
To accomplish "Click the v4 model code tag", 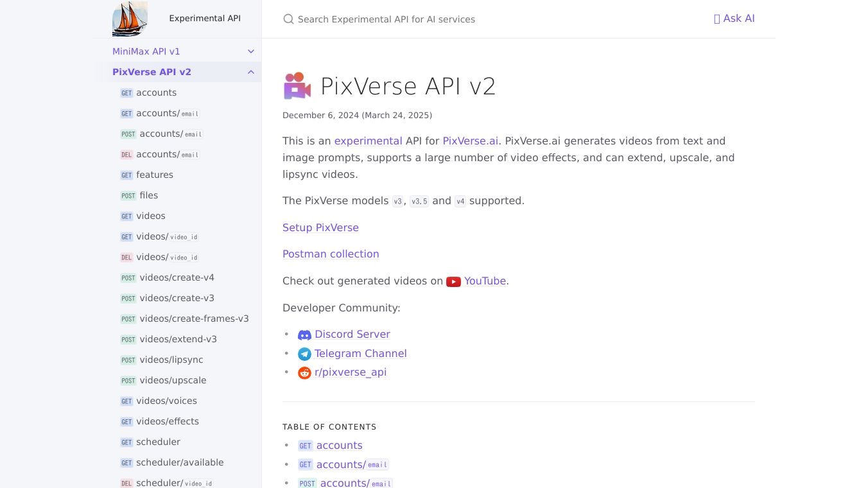I will pyautogui.click(x=460, y=201).
